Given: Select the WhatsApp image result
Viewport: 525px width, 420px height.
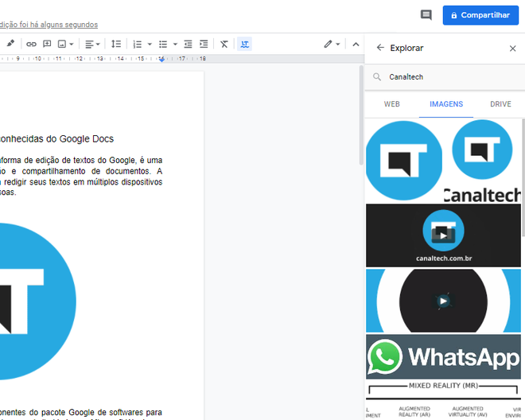Looking at the screenshot, I should click(x=443, y=356).
